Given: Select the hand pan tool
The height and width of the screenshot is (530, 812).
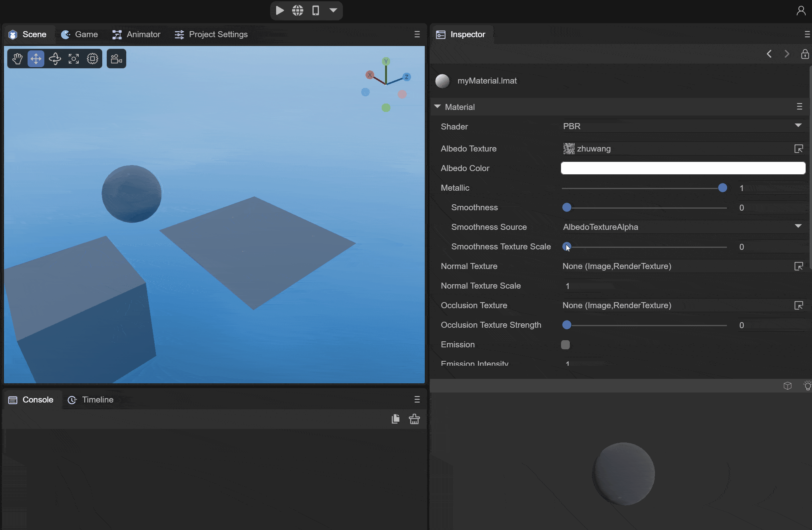Looking at the screenshot, I should [17, 59].
